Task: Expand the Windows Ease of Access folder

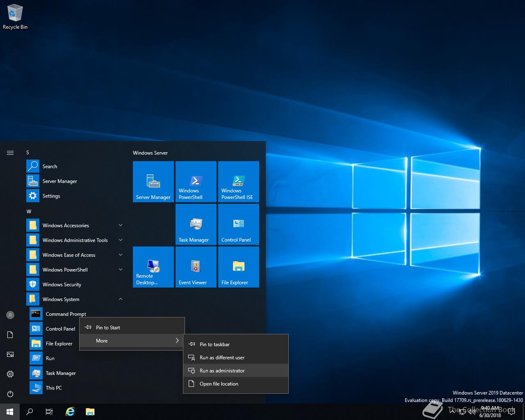Action: tap(75, 255)
